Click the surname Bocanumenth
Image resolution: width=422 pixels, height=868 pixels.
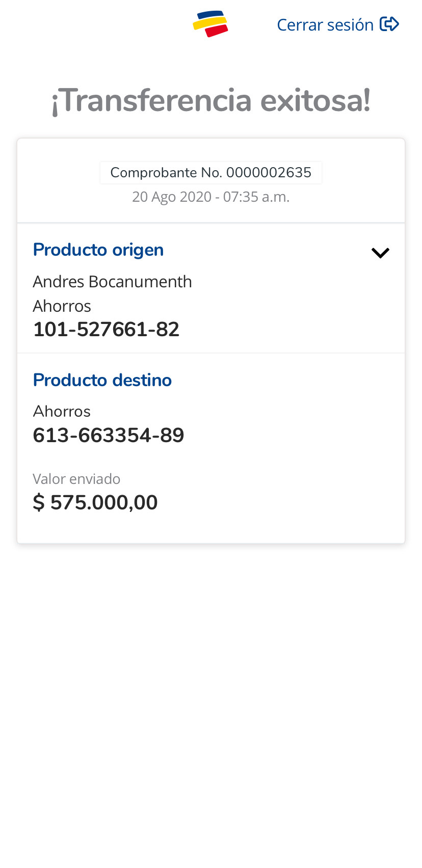(140, 281)
